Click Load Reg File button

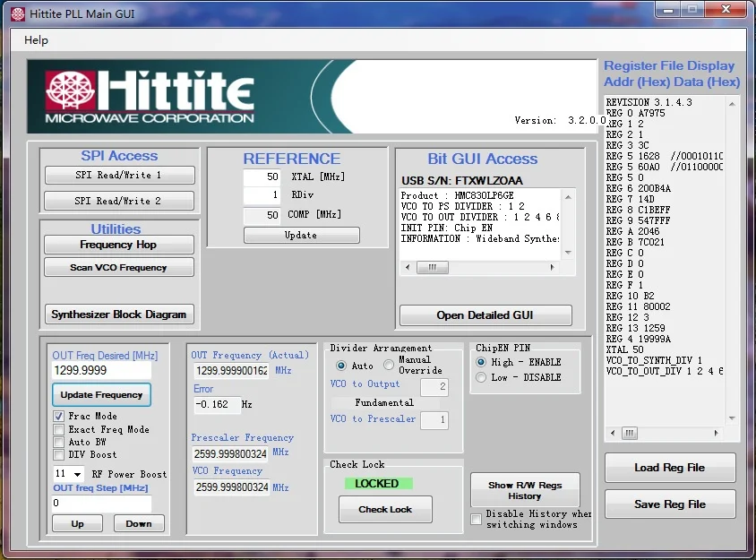point(669,468)
